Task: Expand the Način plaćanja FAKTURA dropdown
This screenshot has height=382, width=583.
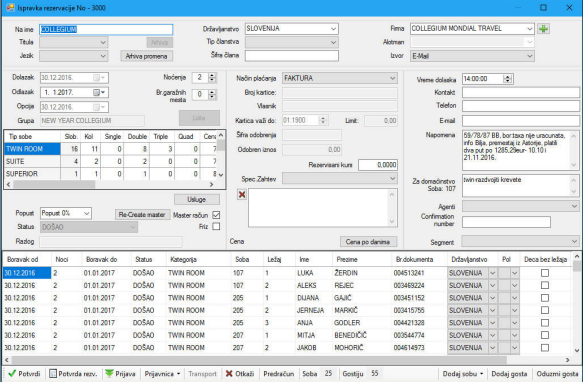Action: (339, 78)
